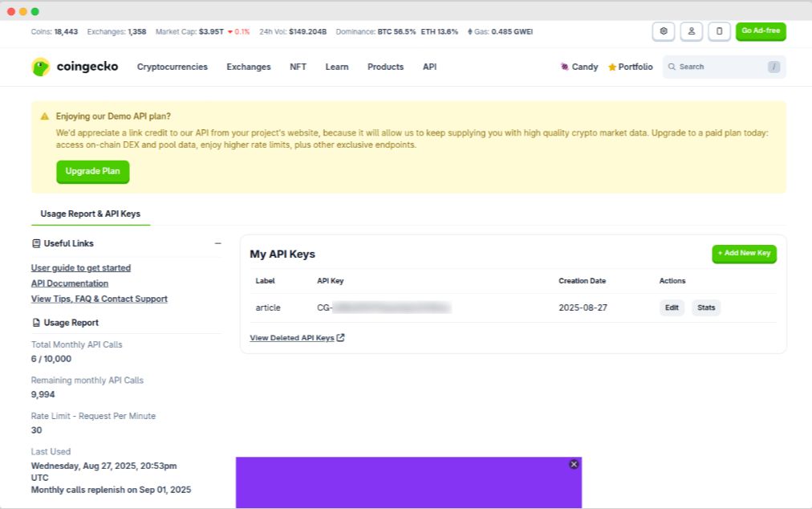The height and width of the screenshot is (509, 812).
Task: Click the Usage Report document icon
Action: [36, 323]
